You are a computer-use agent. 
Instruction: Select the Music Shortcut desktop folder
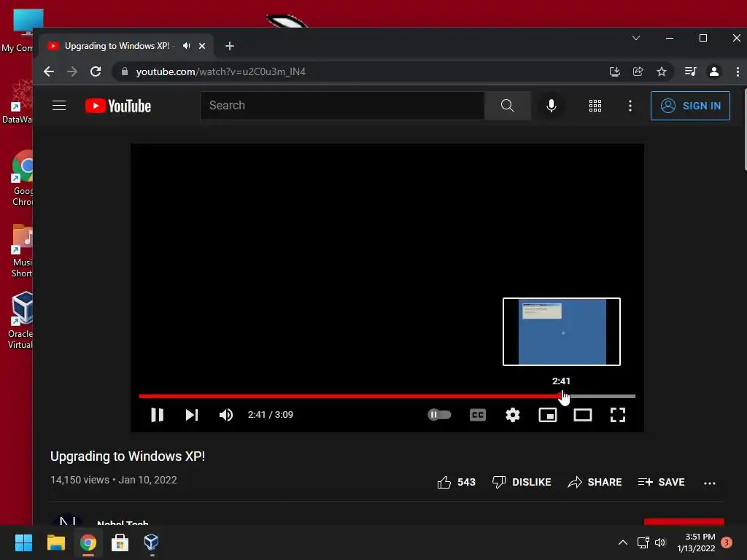point(22,251)
